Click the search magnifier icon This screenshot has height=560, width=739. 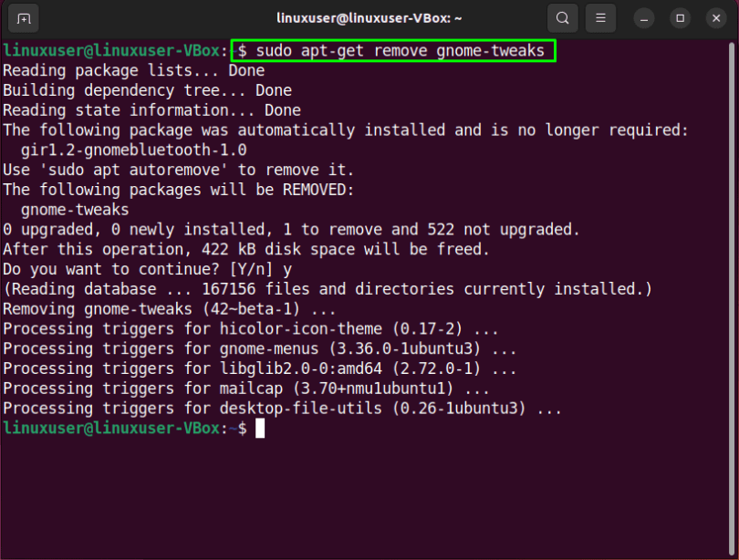tap(562, 17)
